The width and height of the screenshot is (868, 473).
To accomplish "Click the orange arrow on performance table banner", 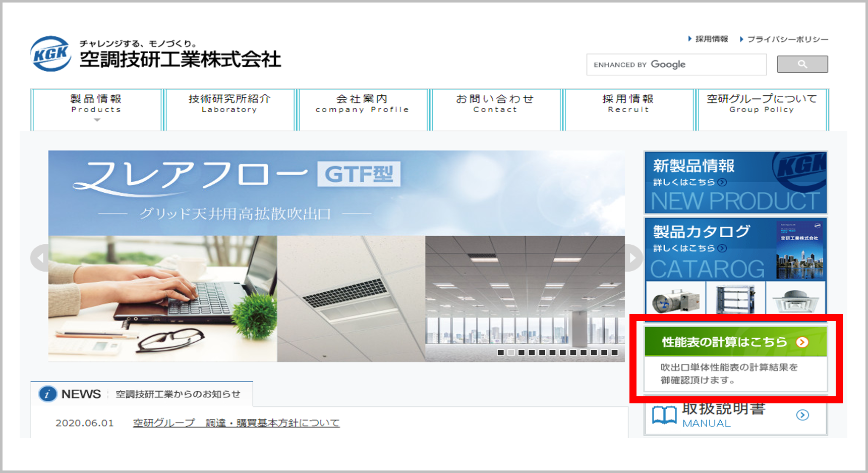I will 802,342.
